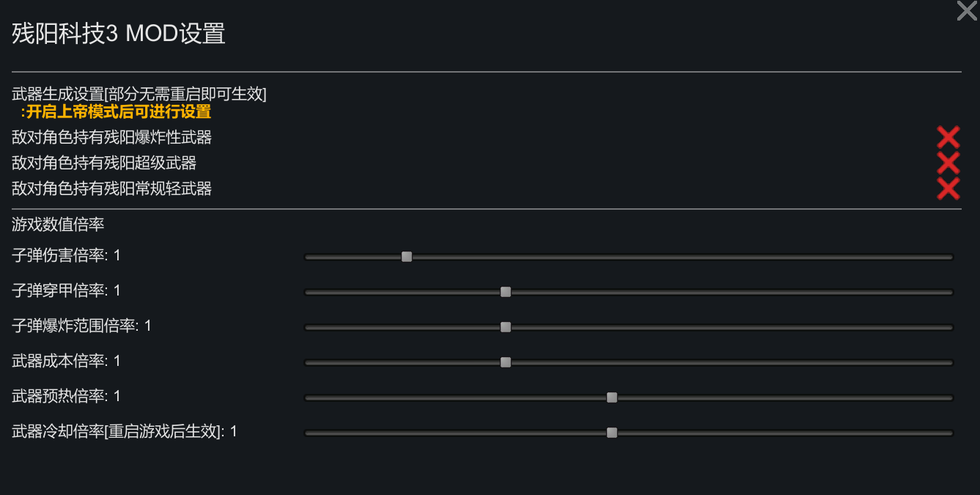Click the 子弹穿甲倍率 slider handle
This screenshot has width=980, height=495.
pyautogui.click(x=505, y=292)
